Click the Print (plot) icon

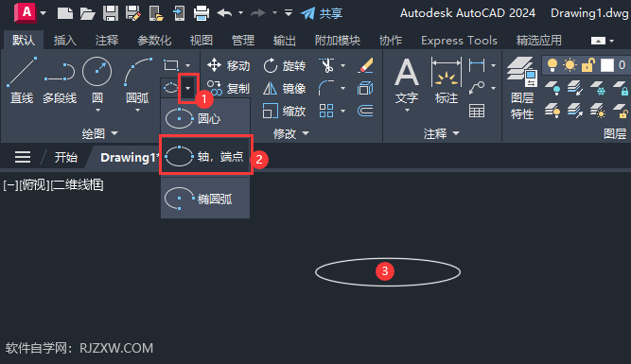coord(202,13)
